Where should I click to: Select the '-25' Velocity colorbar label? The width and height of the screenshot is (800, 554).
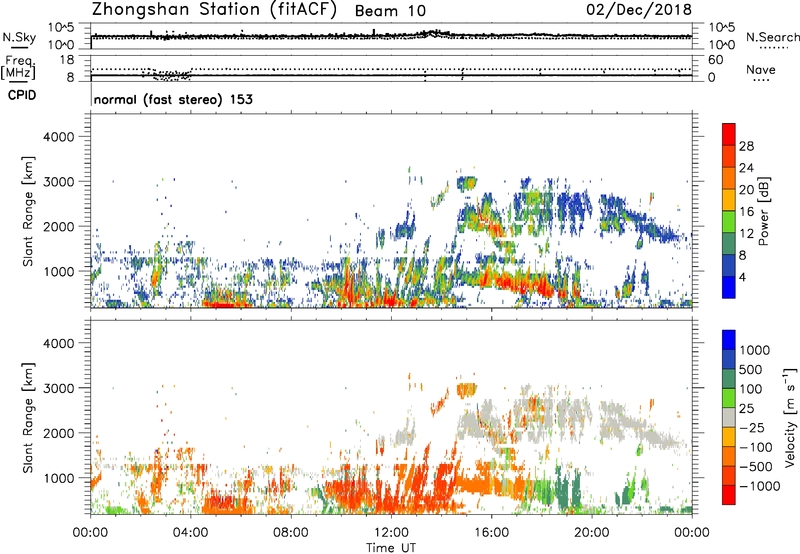point(751,428)
